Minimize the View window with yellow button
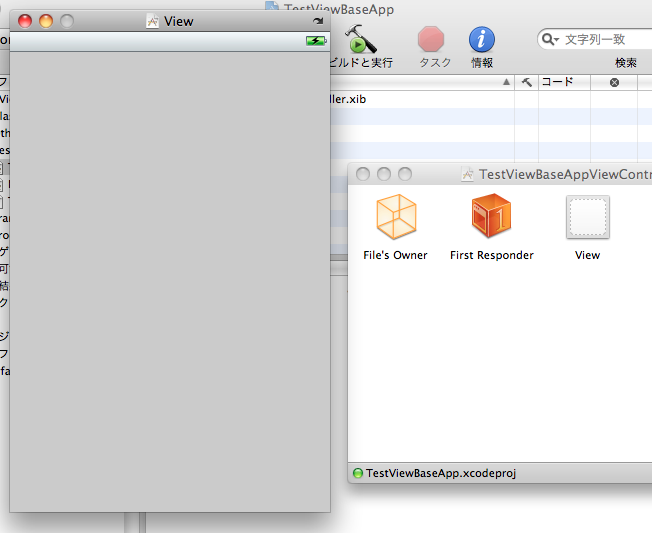This screenshot has height=533, width=652. [46, 21]
